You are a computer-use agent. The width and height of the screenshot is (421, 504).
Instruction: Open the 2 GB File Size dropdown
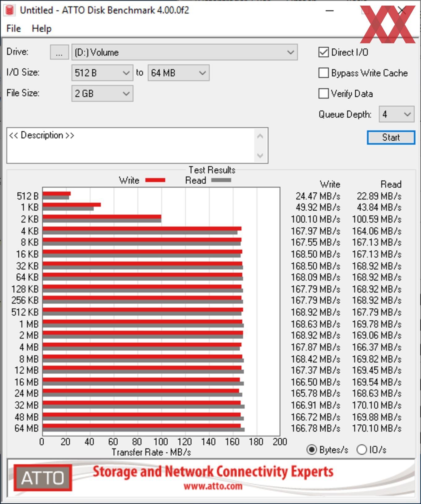click(x=102, y=93)
